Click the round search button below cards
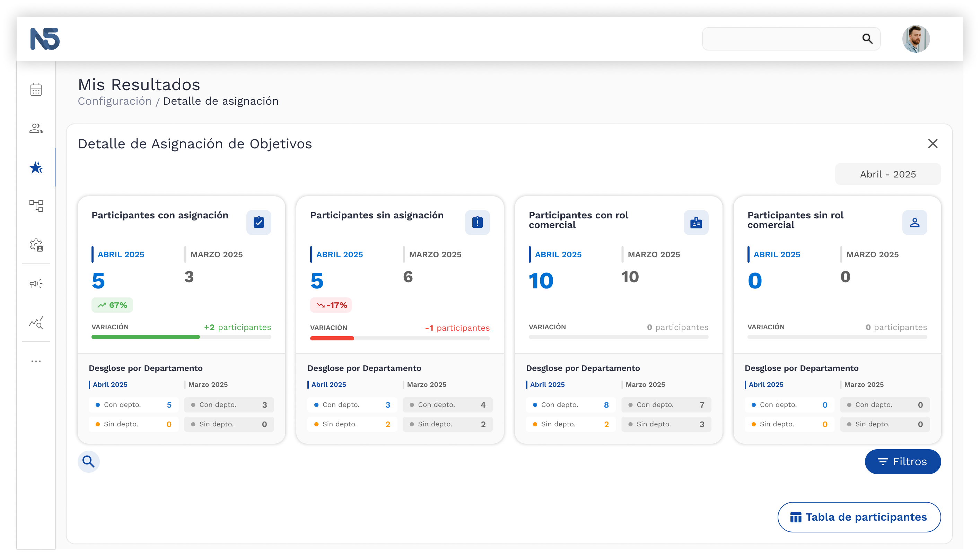Image resolution: width=980 pixels, height=556 pixels. tap(89, 461)
